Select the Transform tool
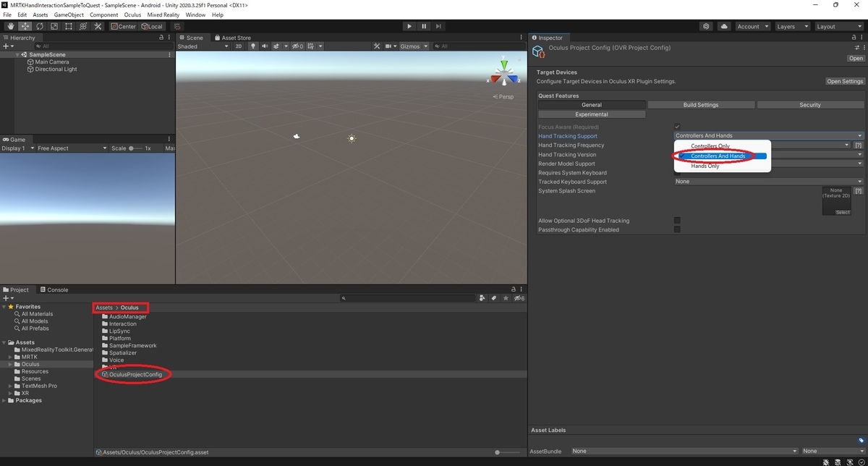 click(x=82, y=26)
